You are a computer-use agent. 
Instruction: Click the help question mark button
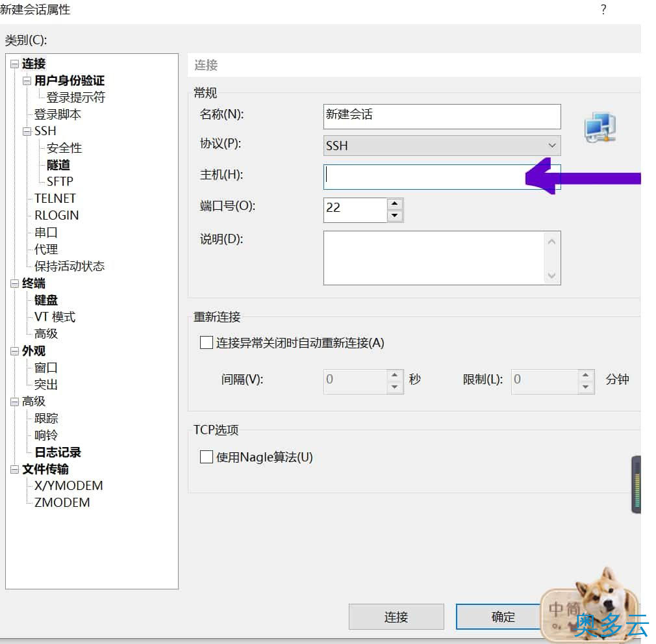pos(603,10)
